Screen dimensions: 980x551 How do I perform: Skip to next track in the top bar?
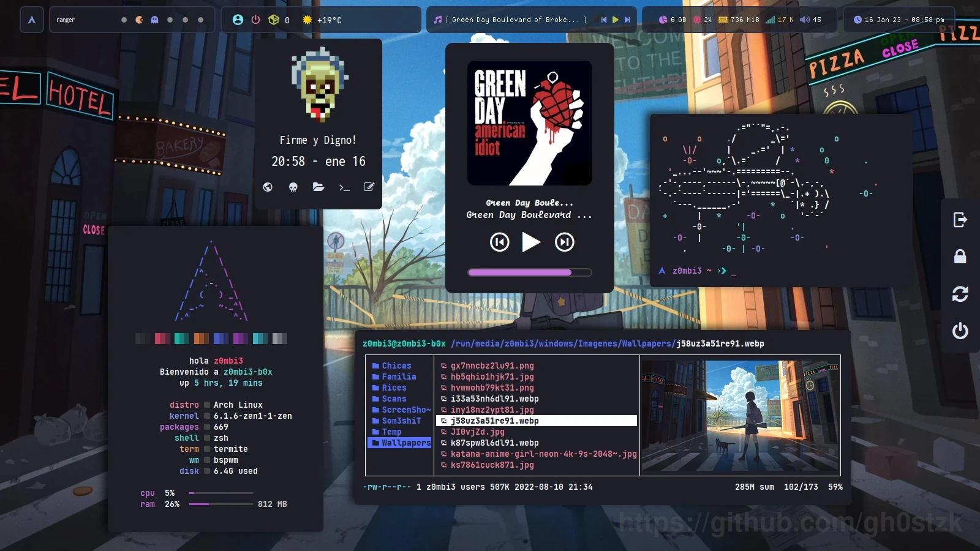[x=627, y=20]
